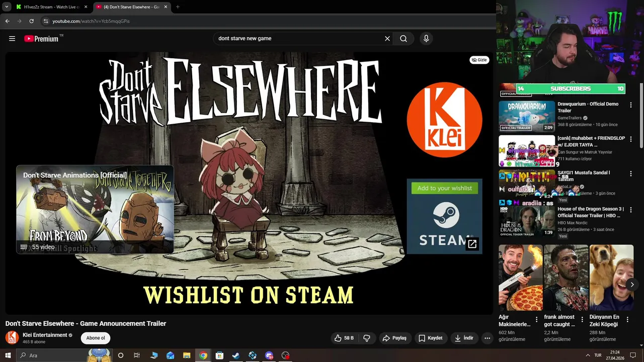Go to YouTube Premium home logo

[41, 39]
